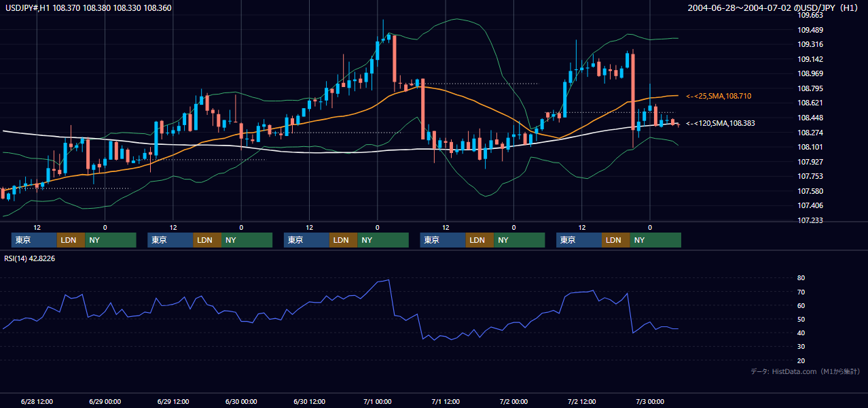
Task: Click price axis value 107.580
Action: tap(811, 191)
